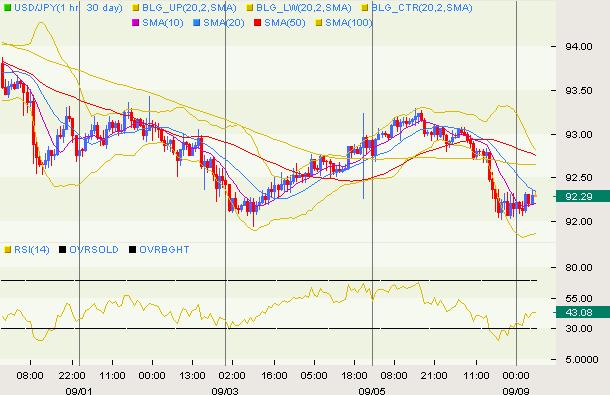Click the blue SMA(20) legend swatch
The width and height of the screenshot is (610, 395).
[196, 23]
